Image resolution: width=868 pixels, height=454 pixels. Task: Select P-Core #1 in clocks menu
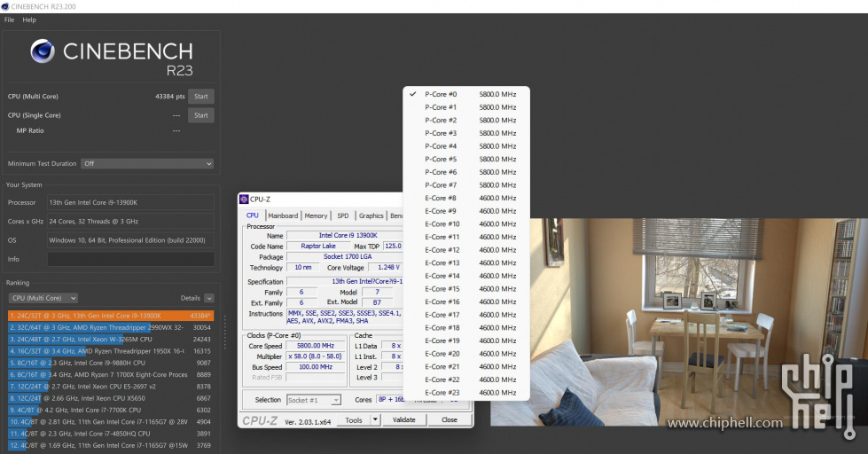click(x=466, y=107)
